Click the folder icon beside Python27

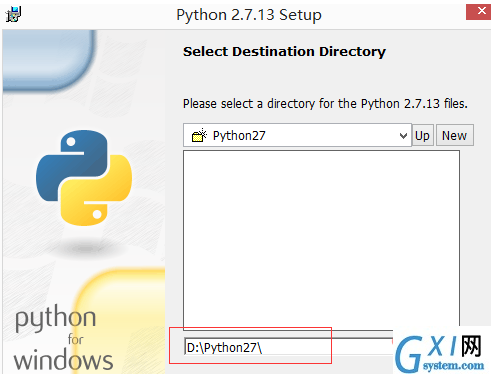199,135
